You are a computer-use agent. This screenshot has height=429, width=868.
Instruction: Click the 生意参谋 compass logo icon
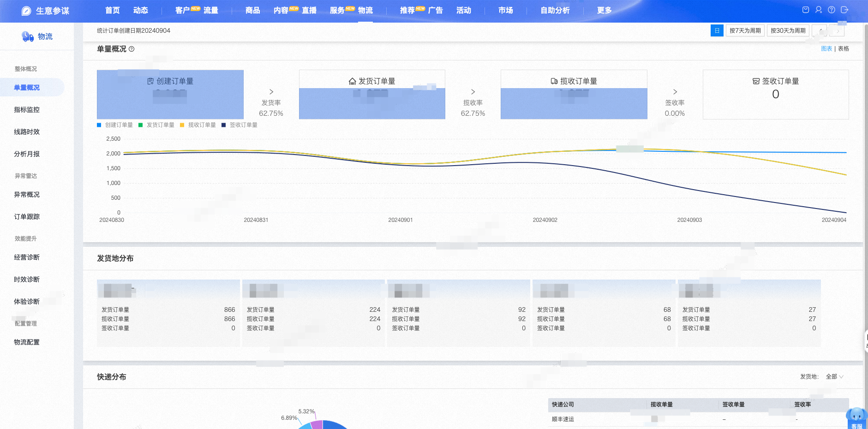(26, 11)
